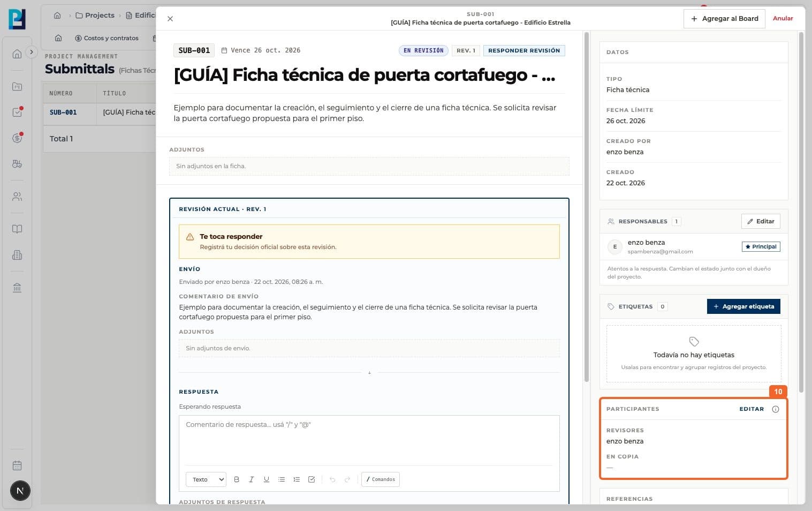The image size is (812, 511).
Task: Toggle italic formatting in the editor
Action: pos(251,479)
